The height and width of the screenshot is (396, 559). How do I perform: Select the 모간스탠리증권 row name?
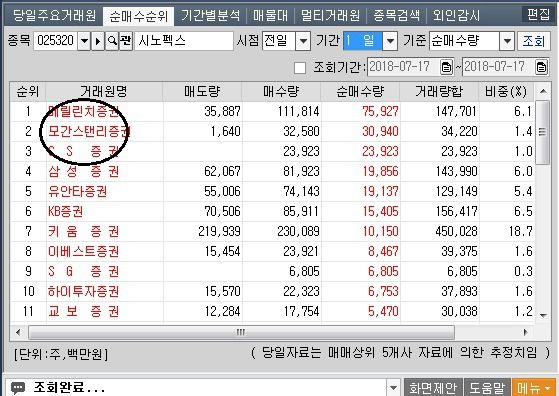[x=89, y=132]
